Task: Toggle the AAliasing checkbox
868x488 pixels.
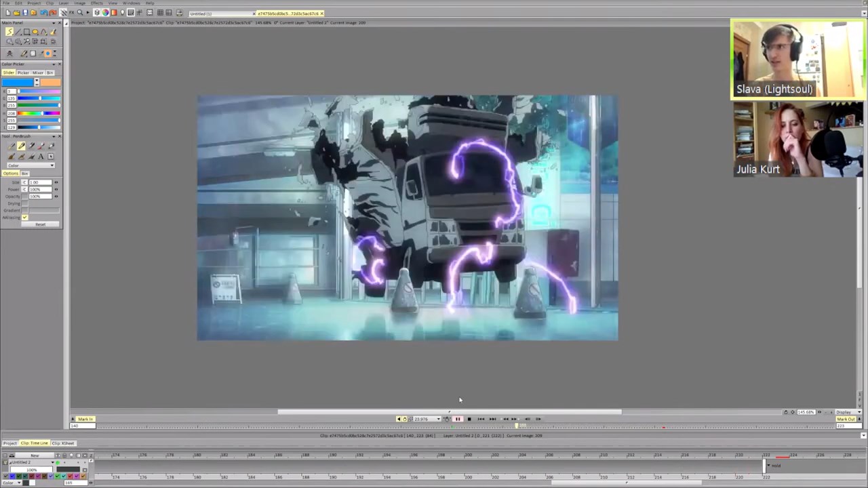Action: [x=24, y=217]
